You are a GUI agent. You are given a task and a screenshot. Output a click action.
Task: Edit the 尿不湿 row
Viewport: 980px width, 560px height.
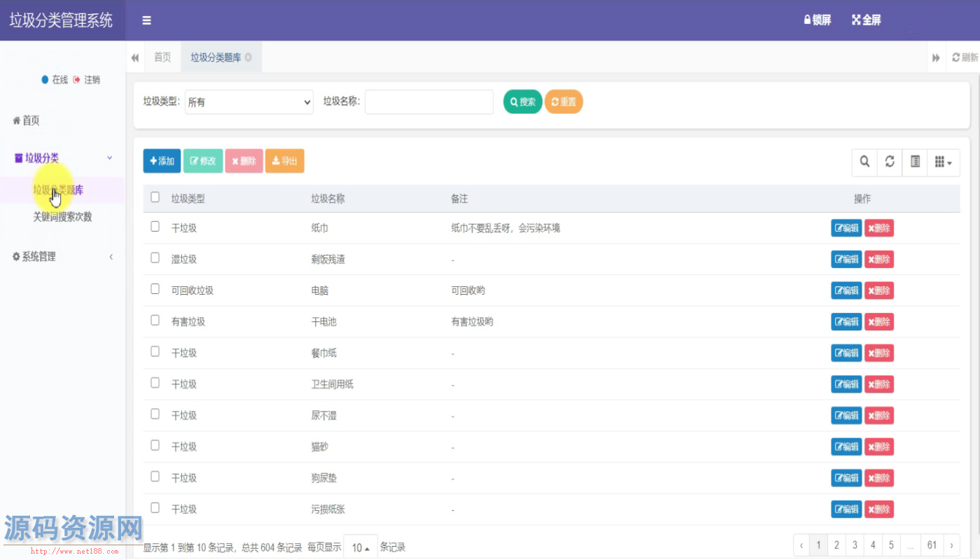[x=846, y=416]
